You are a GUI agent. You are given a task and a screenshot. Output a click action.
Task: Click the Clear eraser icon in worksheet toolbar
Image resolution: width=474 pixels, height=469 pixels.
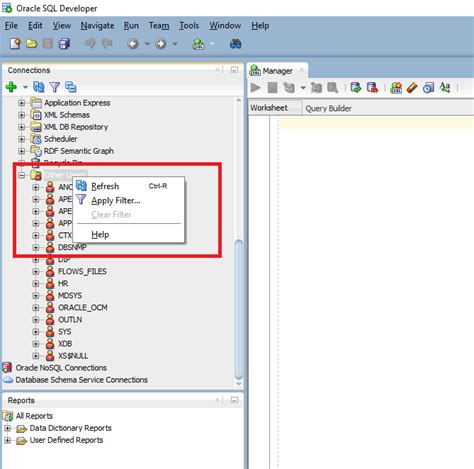pos(412,88)
